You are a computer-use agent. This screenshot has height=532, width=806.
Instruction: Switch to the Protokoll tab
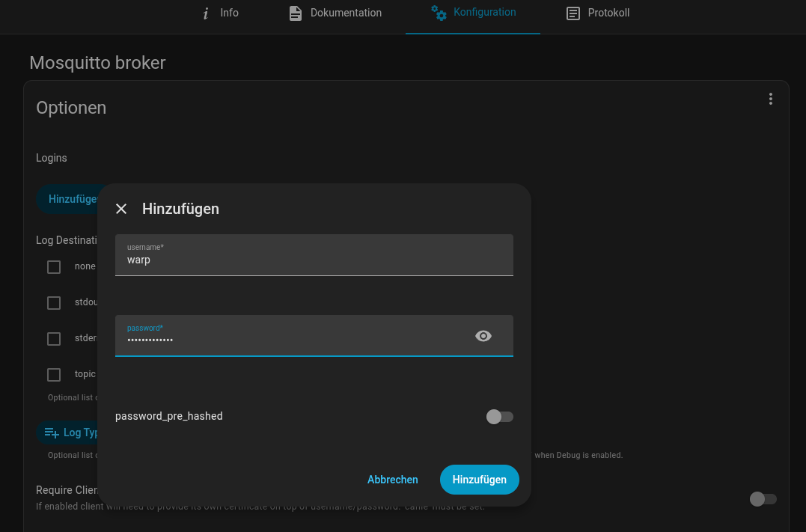tap(597, 13)
